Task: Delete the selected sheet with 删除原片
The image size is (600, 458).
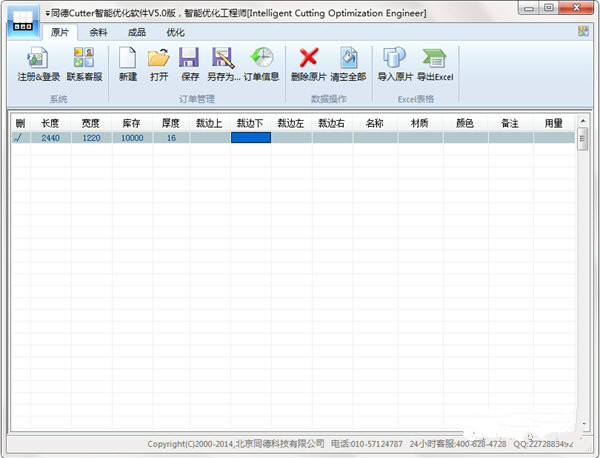Action: [308, 64]
